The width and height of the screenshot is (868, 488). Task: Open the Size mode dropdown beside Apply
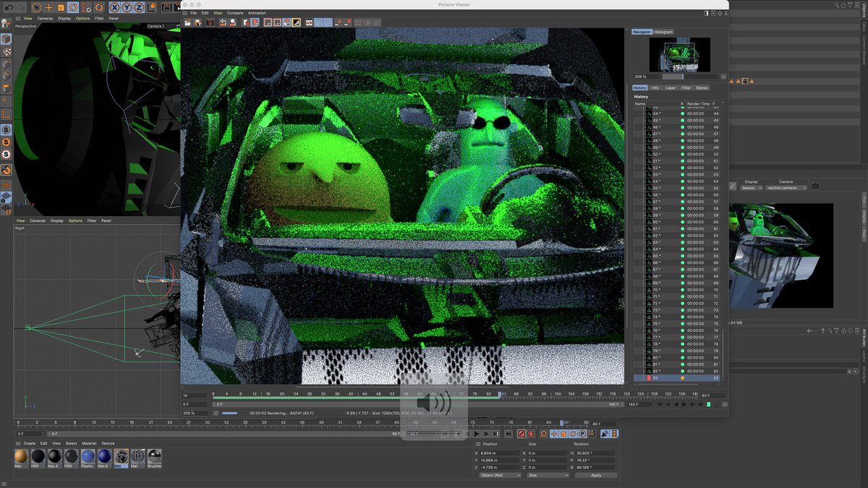coord(548,475)
